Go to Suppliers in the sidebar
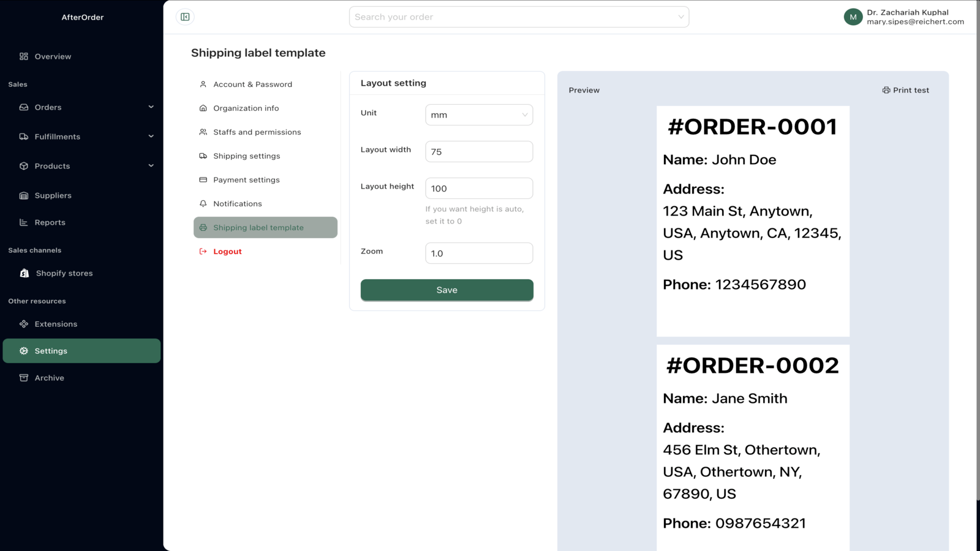 (x=81, y=195)
